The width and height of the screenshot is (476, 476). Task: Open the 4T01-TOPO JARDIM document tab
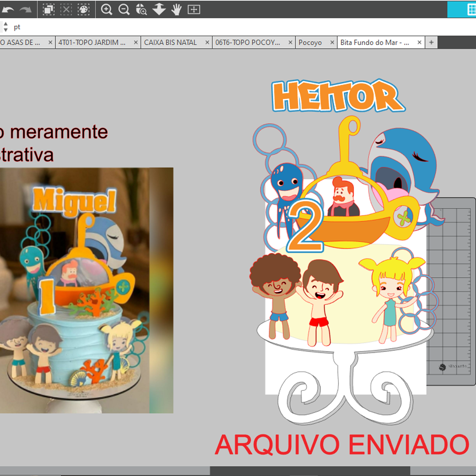tap(92, 43)
